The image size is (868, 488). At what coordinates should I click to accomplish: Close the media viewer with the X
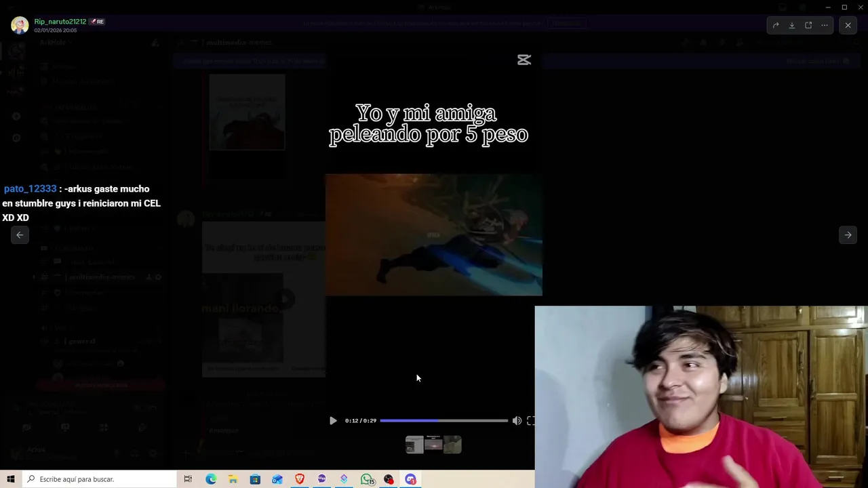point(848,25)
